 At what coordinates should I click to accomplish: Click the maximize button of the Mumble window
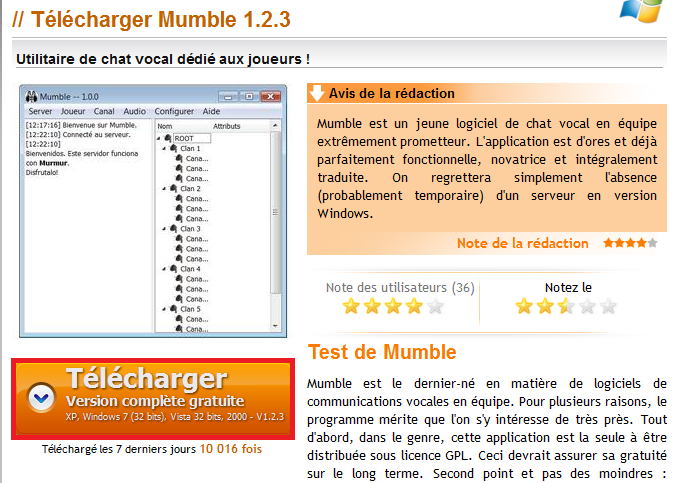[x=249, y=96]
